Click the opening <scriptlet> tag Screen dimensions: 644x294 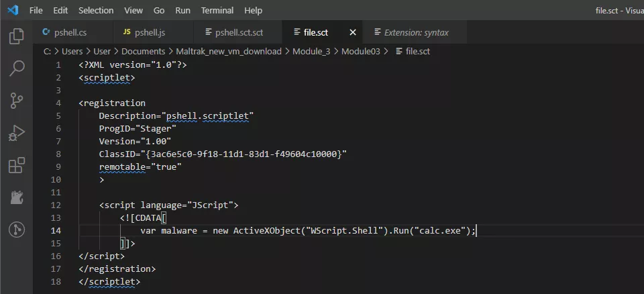(x=107, y=77)
